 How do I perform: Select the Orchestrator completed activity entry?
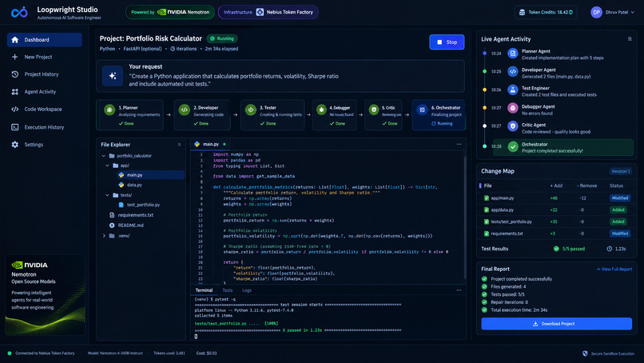pyautogui.click(x=563, y=147)
